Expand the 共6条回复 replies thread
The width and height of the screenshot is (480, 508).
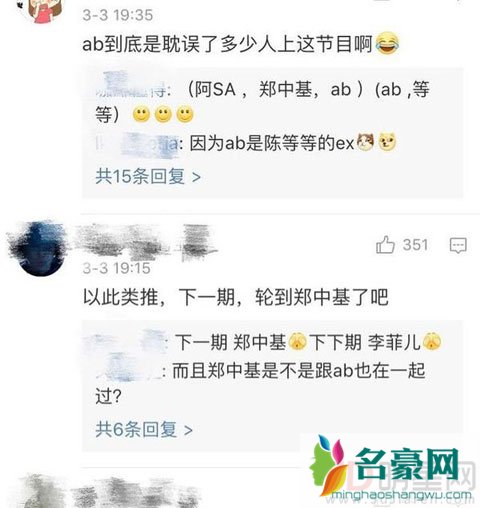[x=144, y=430]
